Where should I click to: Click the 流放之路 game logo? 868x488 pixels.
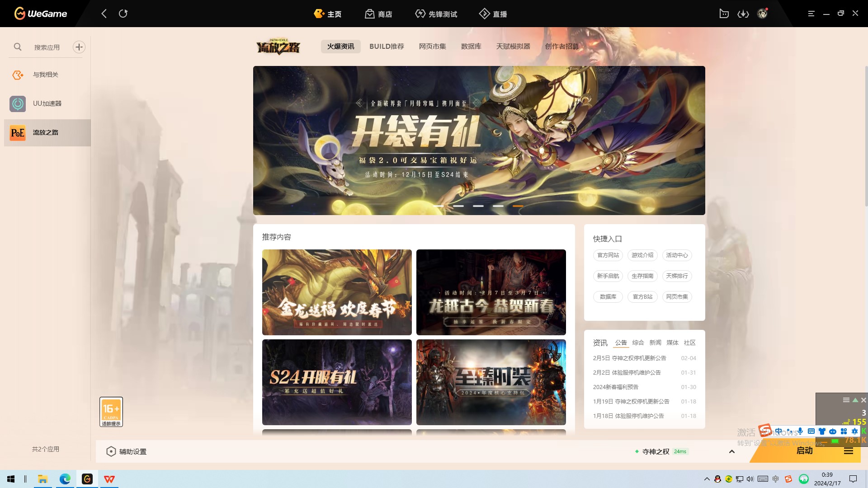click(278, 46)
